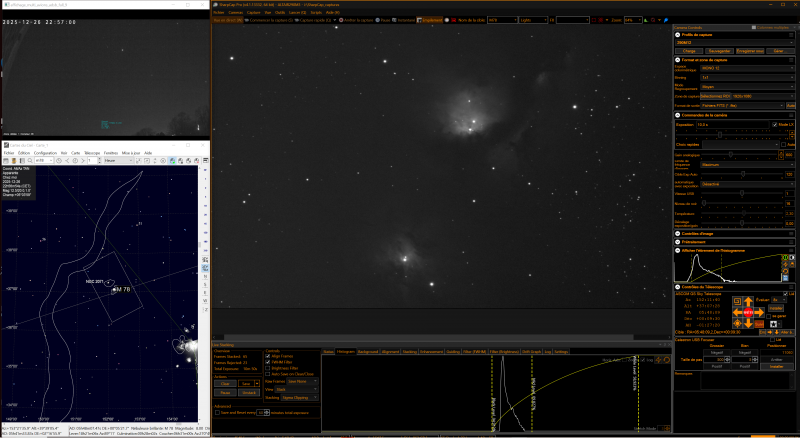Click M 78 label on sky chart

pos(123,289)
